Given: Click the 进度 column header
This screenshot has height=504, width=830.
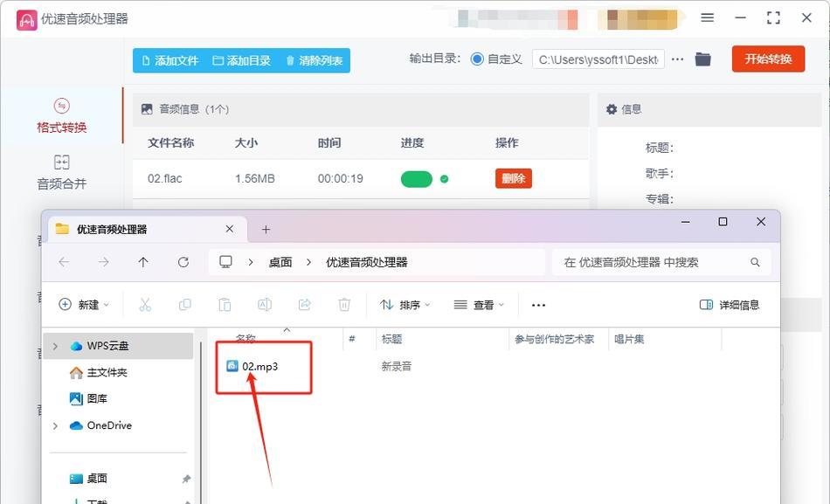Looking at the screenshot, I should tap(412, 142).
